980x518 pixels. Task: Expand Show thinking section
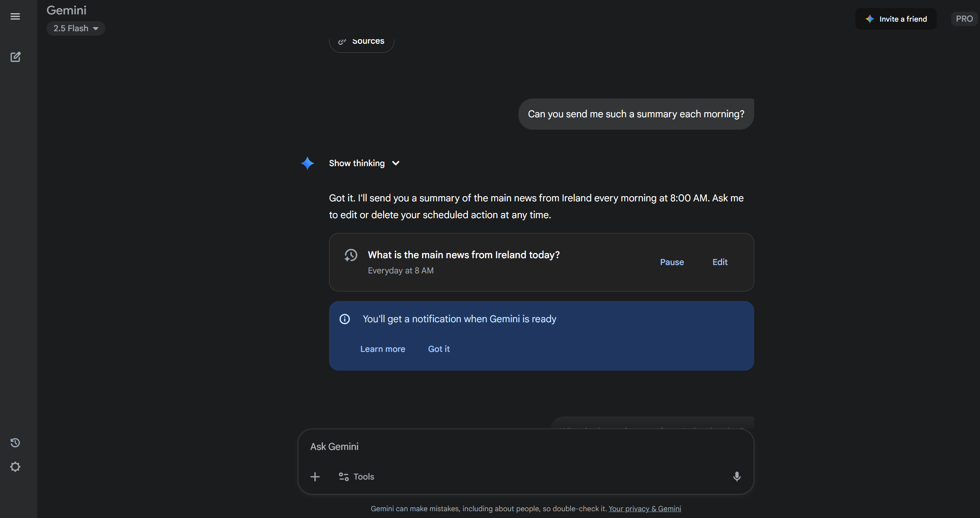click(x=364, y=163)
